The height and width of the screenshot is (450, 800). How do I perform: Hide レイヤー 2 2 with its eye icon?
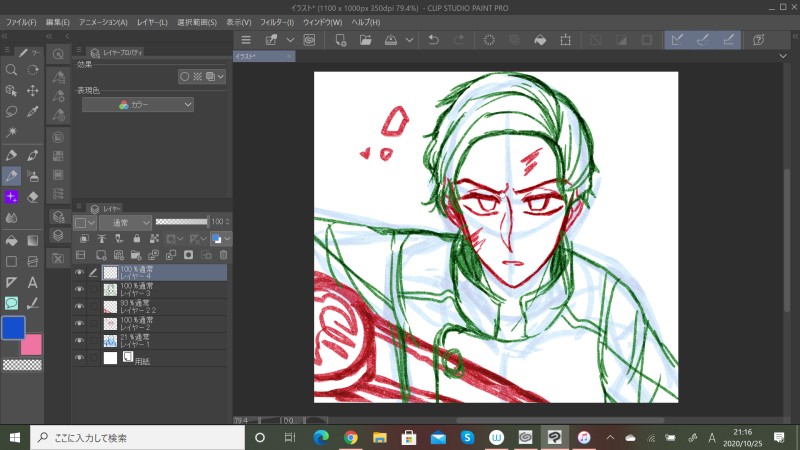tap(79, 307)
